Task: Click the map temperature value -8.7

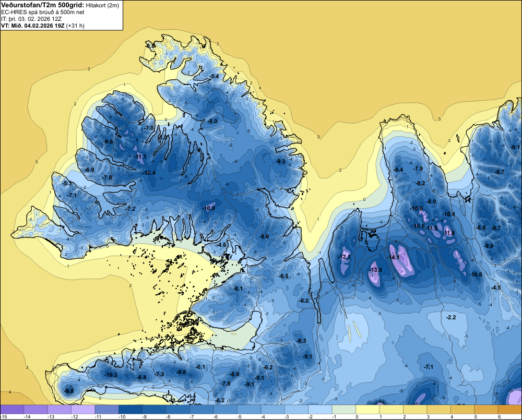Action: [500, 172]
